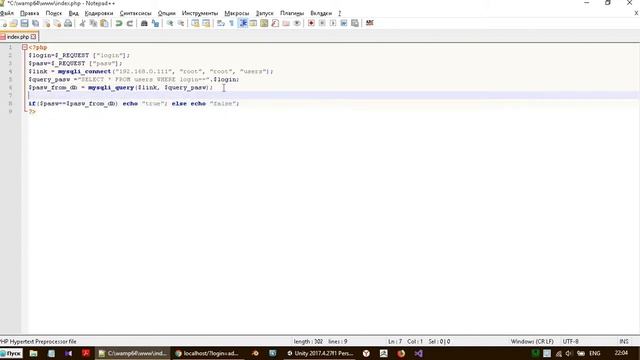
Task: Click the Stop Recording macro icon
Action: pos(322,23)
